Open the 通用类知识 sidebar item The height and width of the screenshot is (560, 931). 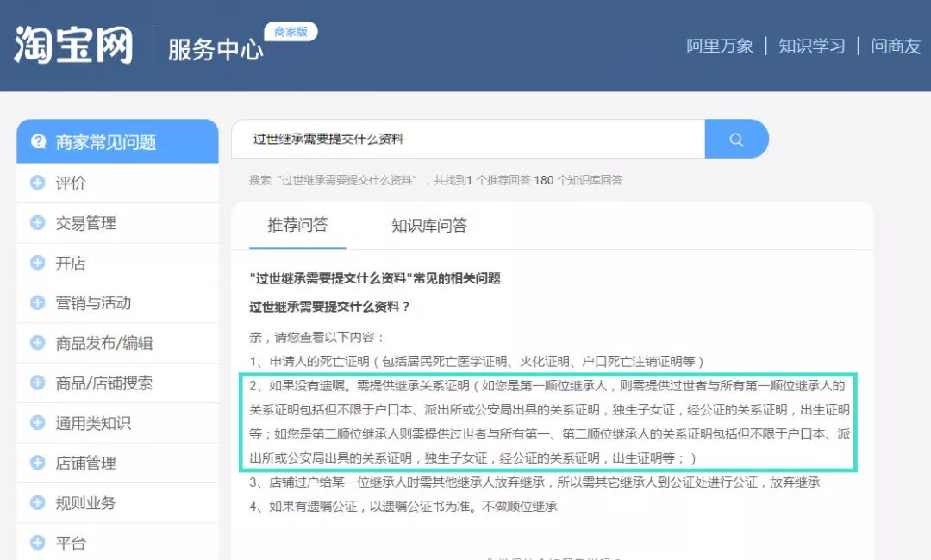[x=117, y=422]
